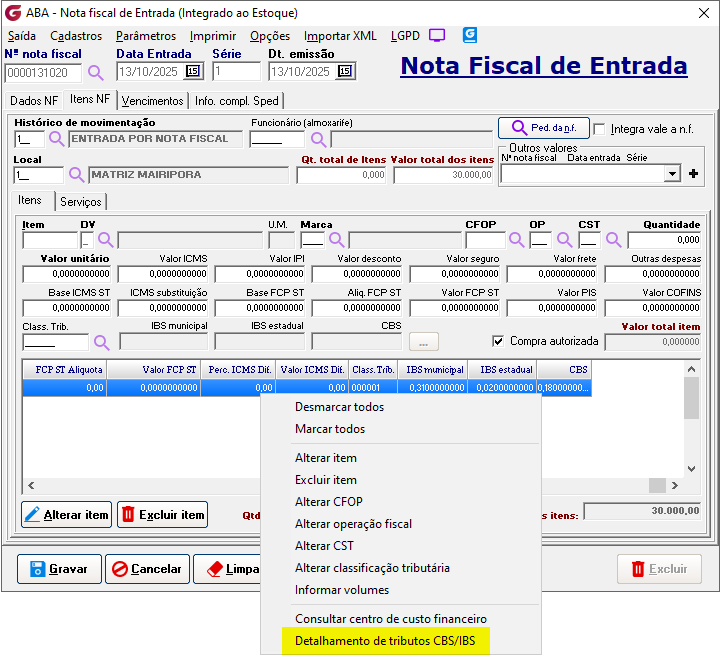Viewport: 722px width, 660px height.
Task: Click Gravar button
Action: (59, 569)
